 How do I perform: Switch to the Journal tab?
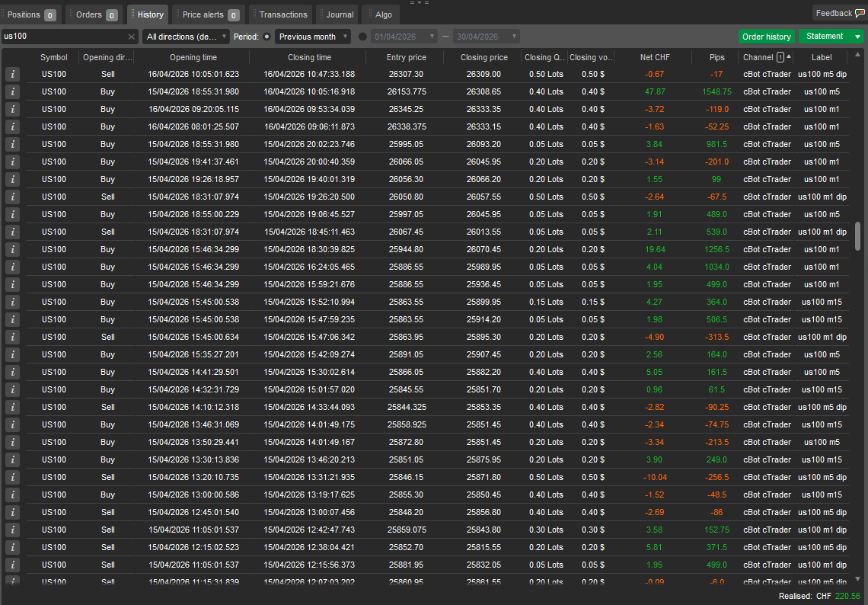(337, 15)
